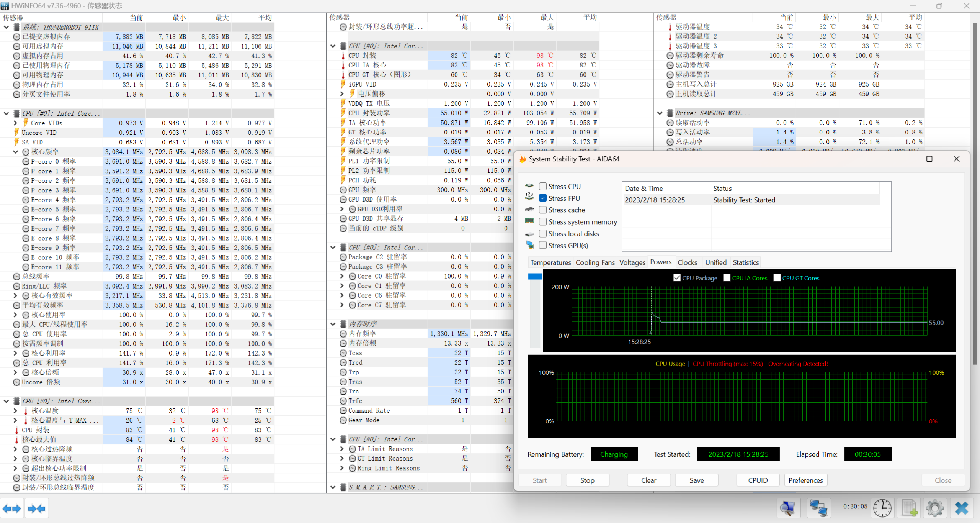The width and height of the screenshot is (980, 523).
Task: Select the Stress CPU processor chip icon
Action: coord(530,186)
